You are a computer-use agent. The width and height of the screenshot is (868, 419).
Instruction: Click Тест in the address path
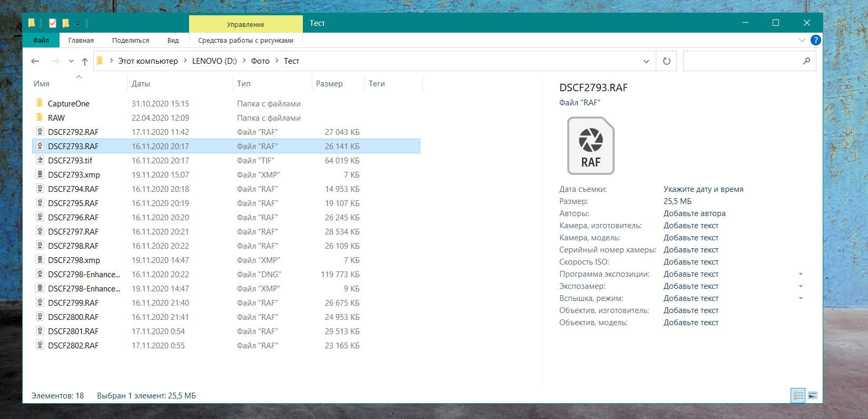[291, 61]
